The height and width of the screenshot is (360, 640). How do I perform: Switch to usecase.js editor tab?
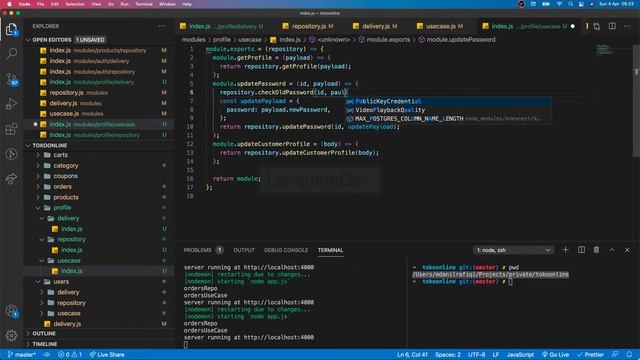click(441, 26)
